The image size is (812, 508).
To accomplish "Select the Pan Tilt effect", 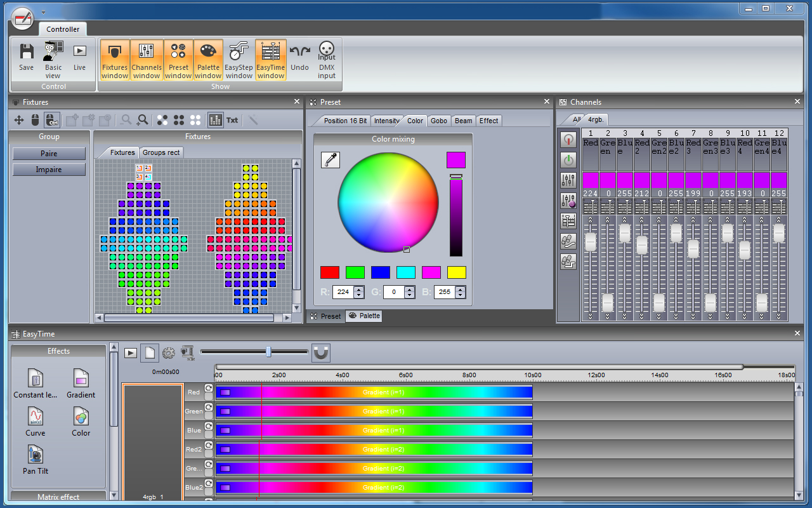I will point(34,458).
